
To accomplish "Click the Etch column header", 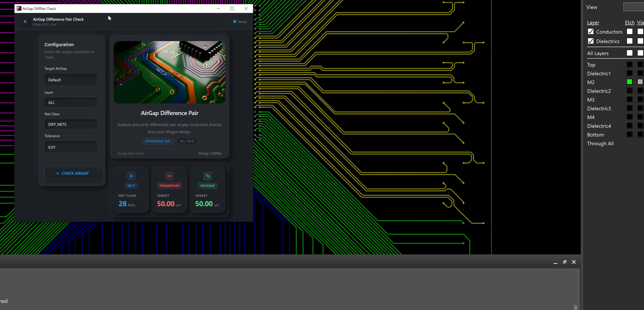I will [x=630, y=22].
